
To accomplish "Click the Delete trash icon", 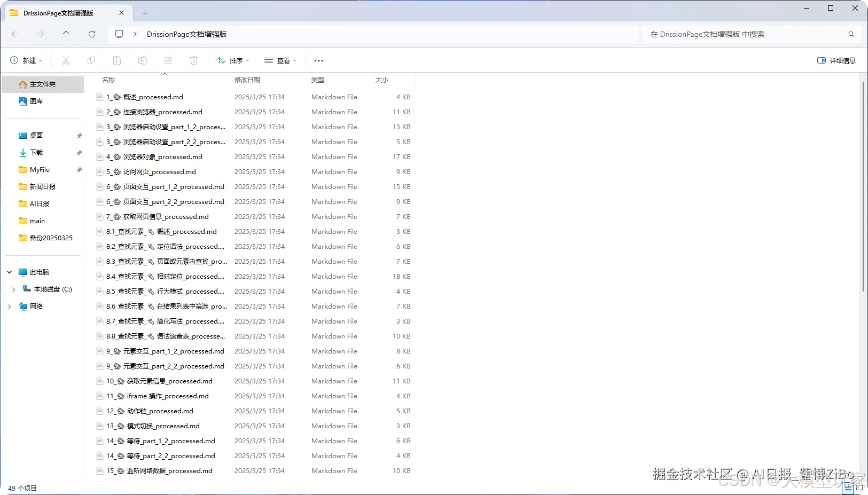I will tap(194, 60).
